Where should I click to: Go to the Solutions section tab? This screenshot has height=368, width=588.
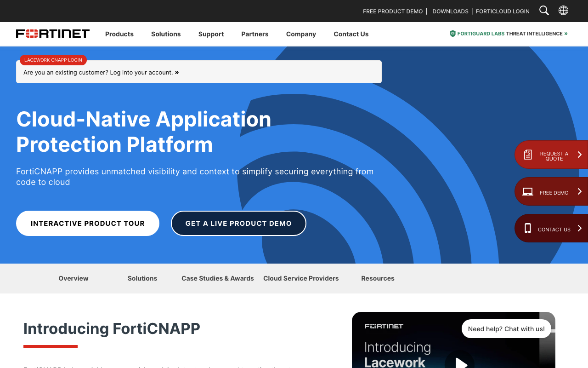pos(142,278)
